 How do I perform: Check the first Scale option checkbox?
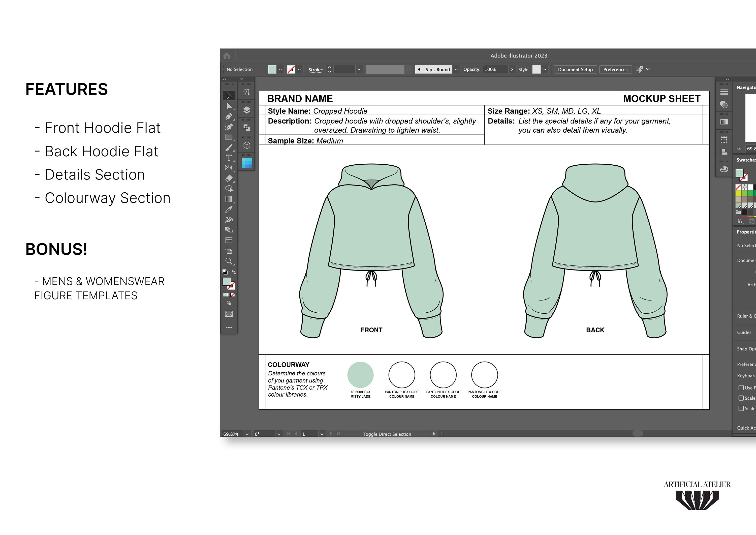coord(742,398)
